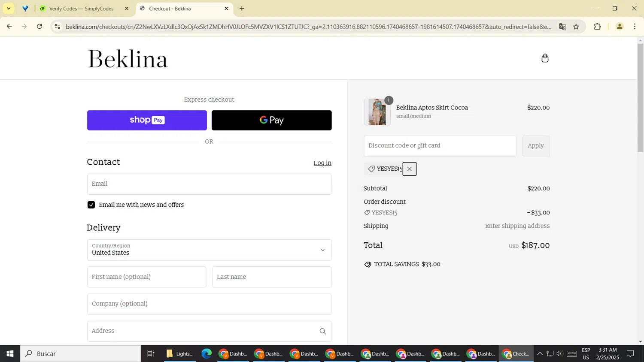Show hidden system tray icons
Viewport: 644px width, 362px height.
click(540, 354)
